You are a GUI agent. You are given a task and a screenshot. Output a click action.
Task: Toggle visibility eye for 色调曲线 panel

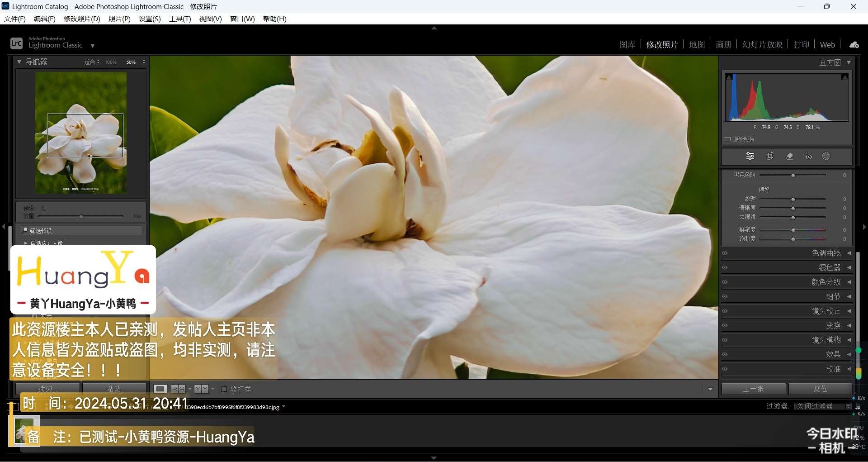coord(725,253)
